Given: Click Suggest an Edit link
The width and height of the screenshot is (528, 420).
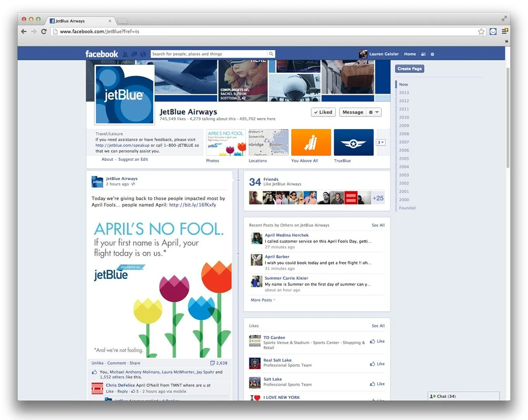Looking at the screenshot, I should point(133,159).
